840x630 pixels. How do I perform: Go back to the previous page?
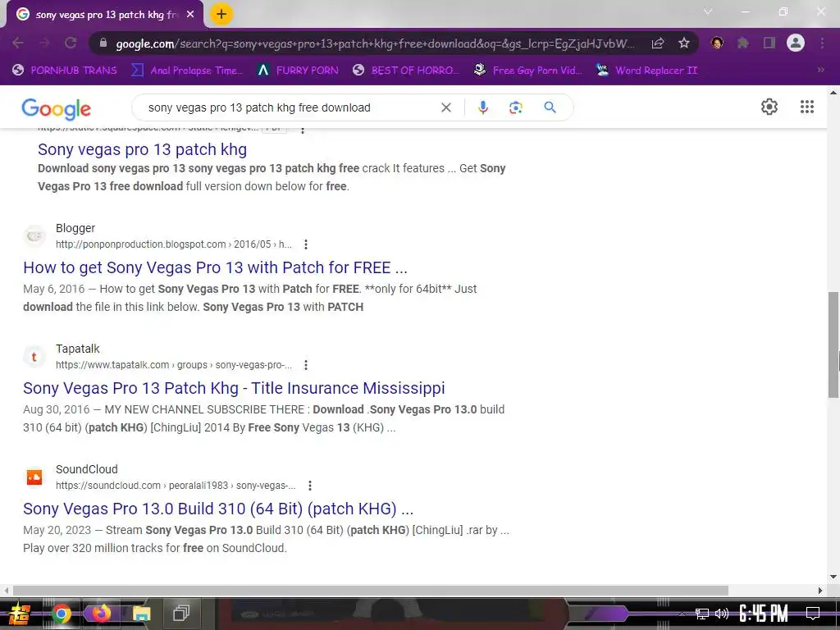18,43
